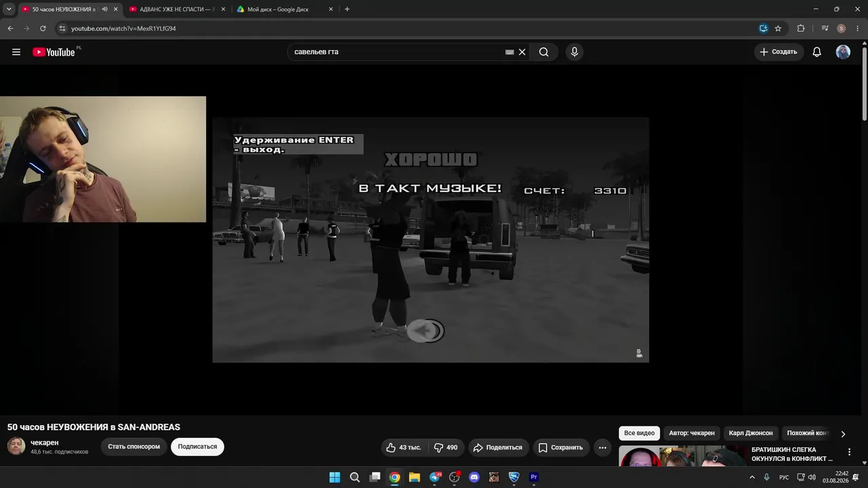Start voice search with microphone
Image resolution: width=868 pixels, height=488 pixels.
pos(574,52)
